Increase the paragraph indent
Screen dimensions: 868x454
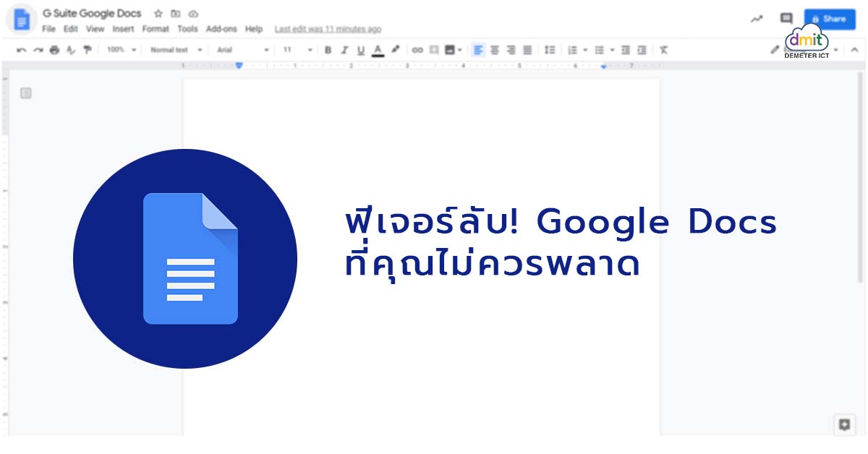(642, 50)
